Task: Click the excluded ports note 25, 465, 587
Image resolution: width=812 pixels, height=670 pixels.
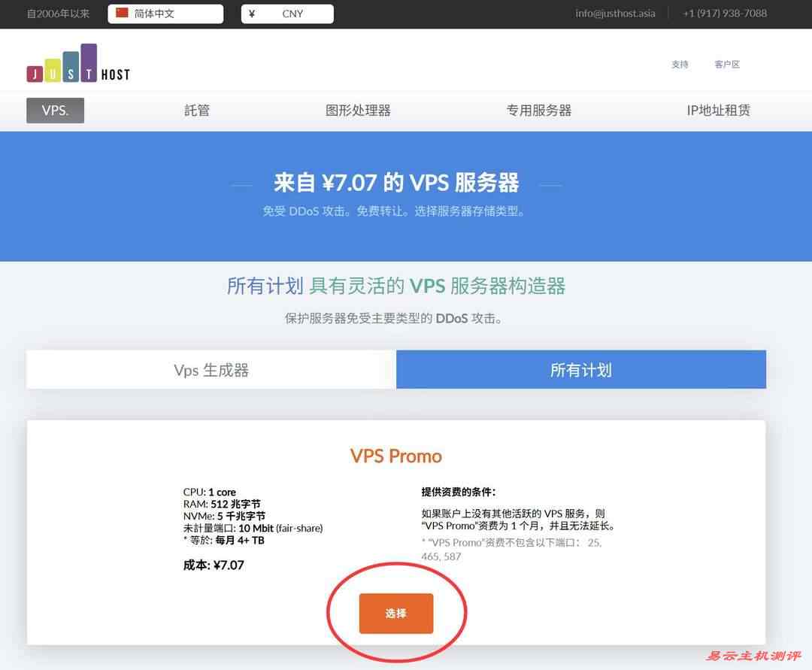Action: click(x=512, y=550)
